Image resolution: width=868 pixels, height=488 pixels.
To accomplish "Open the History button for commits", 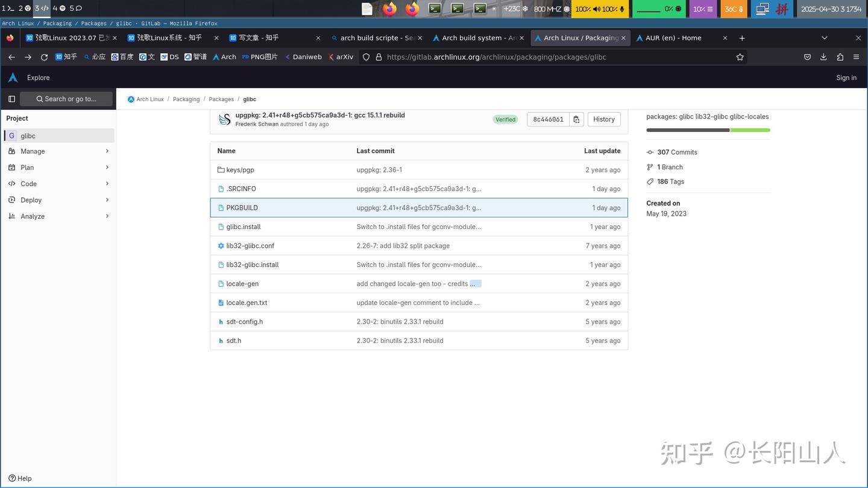I will [x=604, y=119].
